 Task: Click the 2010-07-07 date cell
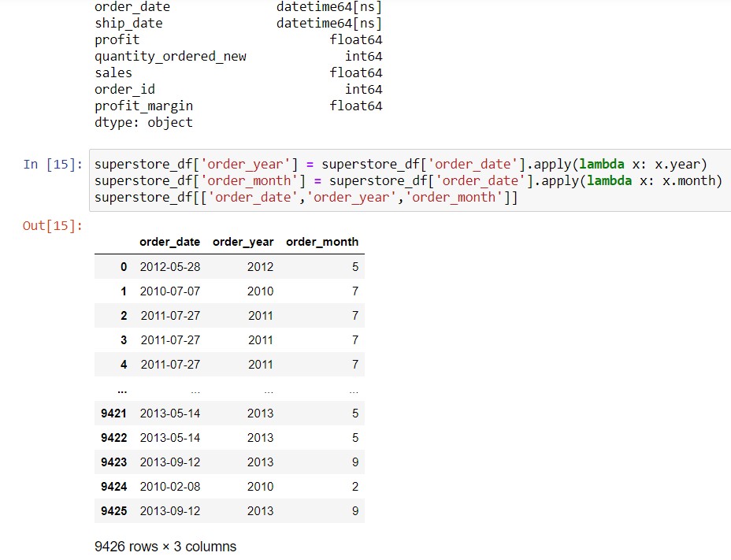coord(170,291)
